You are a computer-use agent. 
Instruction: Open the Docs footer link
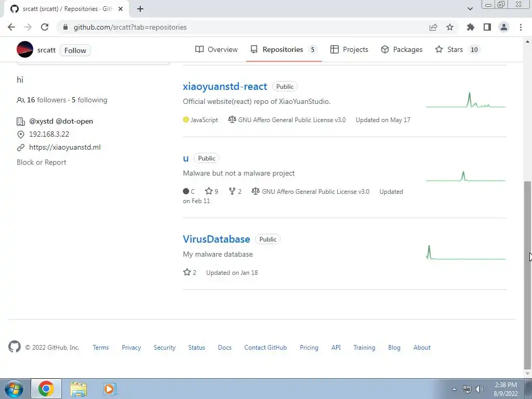click(224, 348)
